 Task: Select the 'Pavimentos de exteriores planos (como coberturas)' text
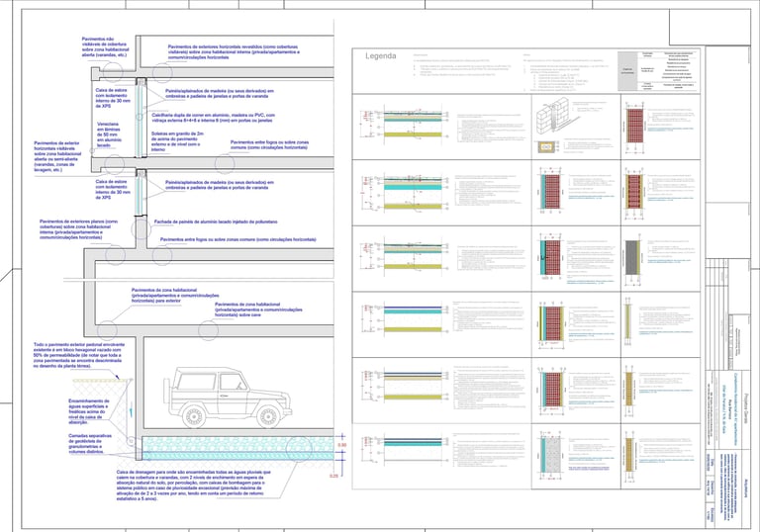pyautogui.click(x=78, y=229)
